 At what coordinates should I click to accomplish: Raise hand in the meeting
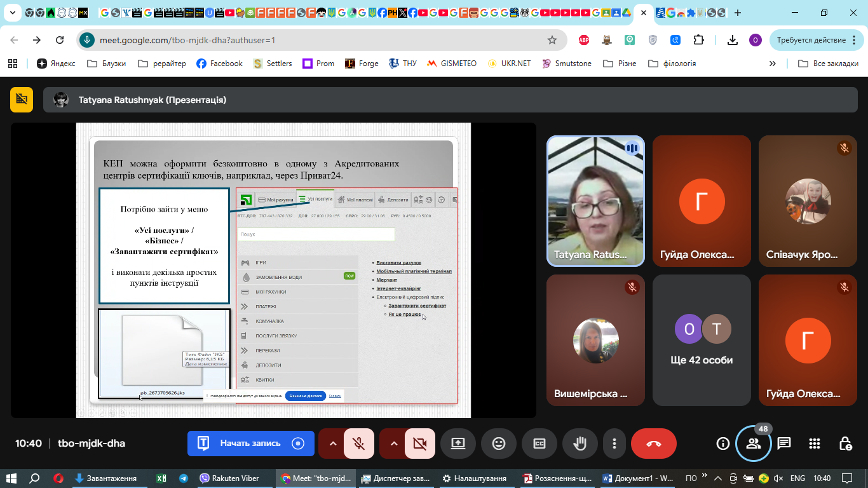pos(580,444)
